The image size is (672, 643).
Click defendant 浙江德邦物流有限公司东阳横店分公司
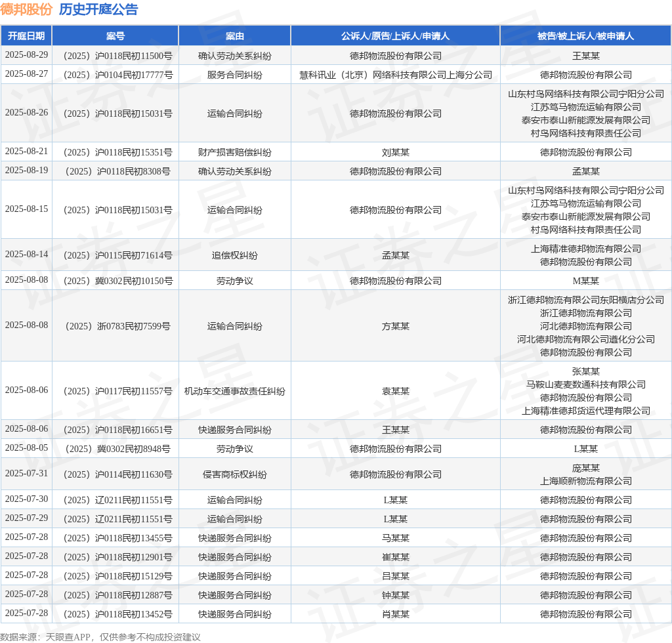(585, 300)
